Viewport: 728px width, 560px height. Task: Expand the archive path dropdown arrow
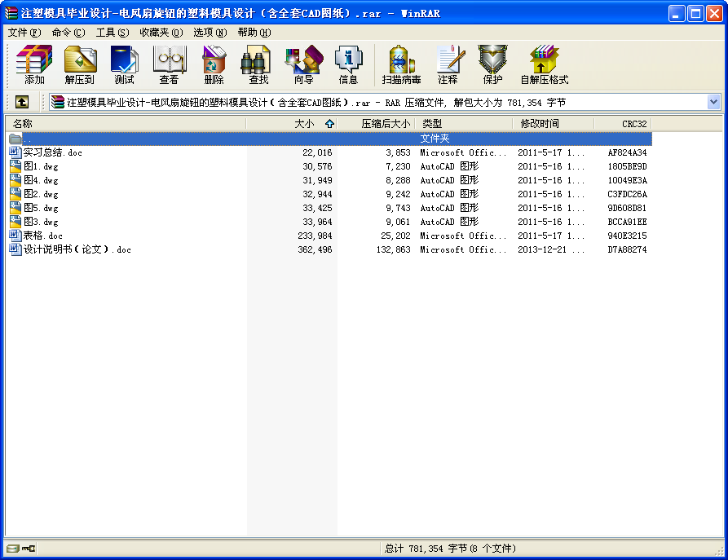[713, 102]
